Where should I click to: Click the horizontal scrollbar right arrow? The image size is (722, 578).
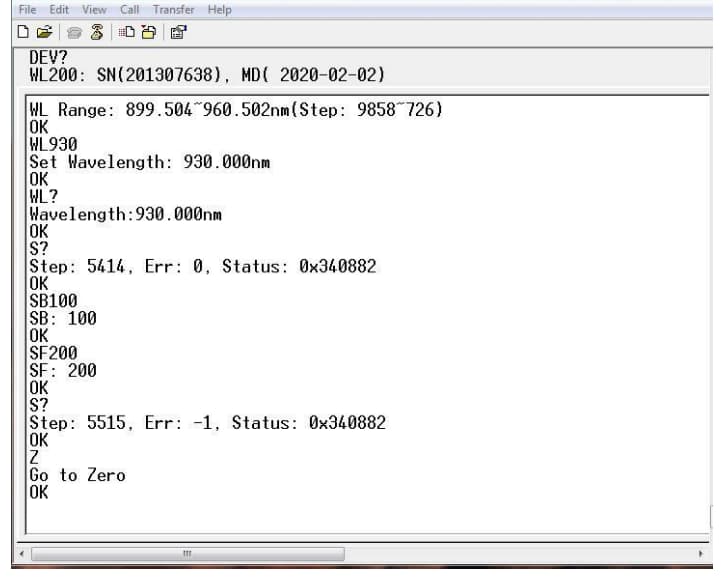pyautogui.click(x=701, y=553)
